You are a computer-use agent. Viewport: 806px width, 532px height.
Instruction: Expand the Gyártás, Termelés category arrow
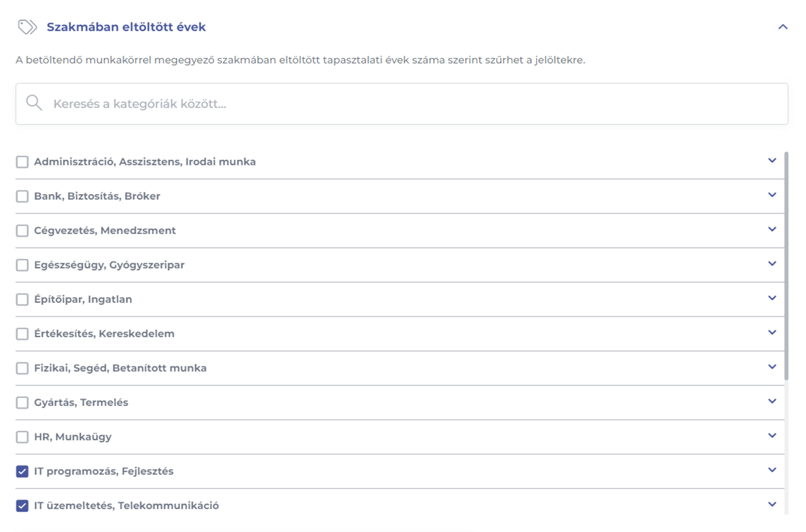click(772, 402)
